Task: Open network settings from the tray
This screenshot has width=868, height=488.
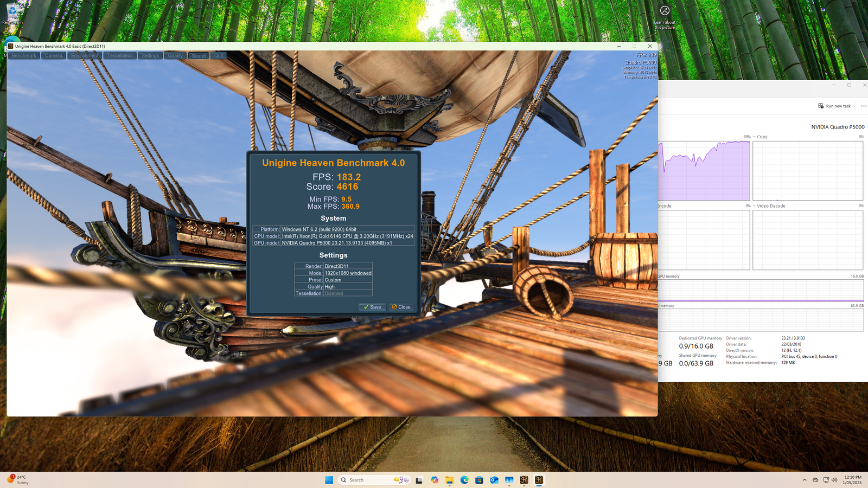Action: [x=826, y=480]
